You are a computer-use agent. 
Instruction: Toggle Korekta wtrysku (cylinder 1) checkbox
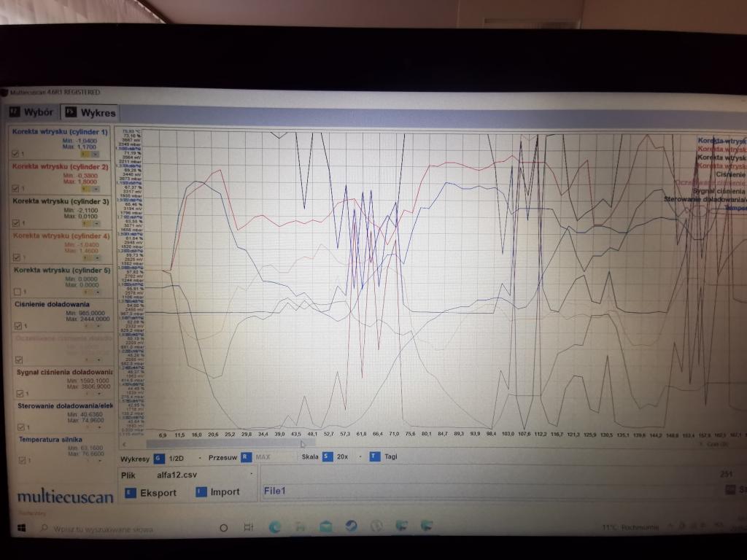point(15,154)
